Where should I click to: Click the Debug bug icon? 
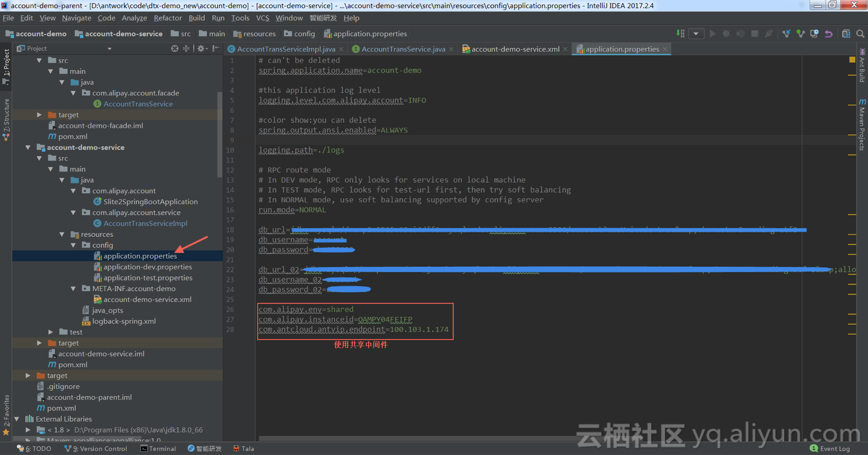(726, 34)
